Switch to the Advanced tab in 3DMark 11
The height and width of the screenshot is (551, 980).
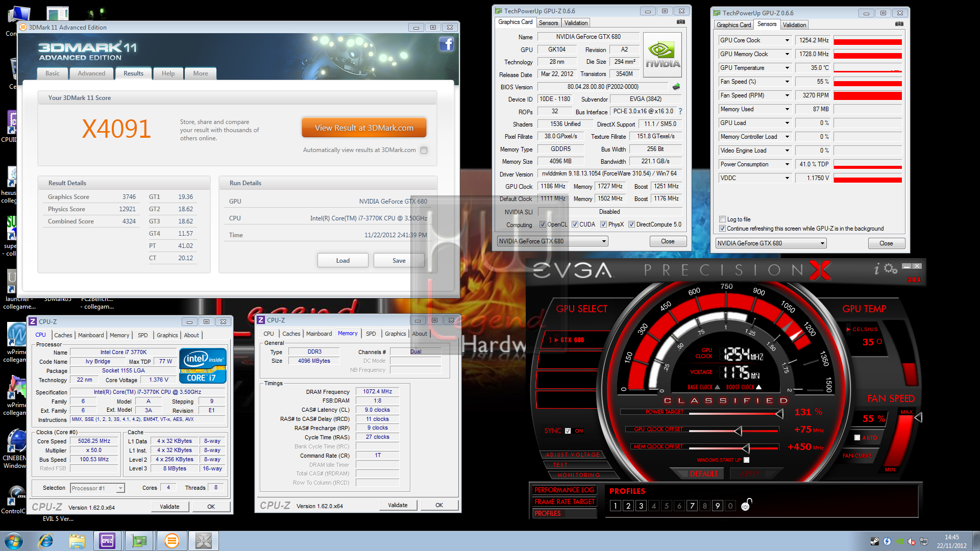tap(91, 73)
